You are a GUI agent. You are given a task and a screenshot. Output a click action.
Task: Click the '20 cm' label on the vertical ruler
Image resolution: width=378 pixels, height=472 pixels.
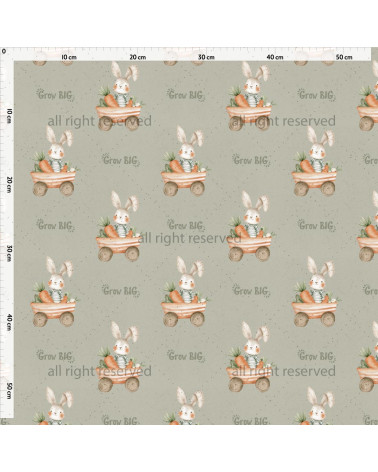click(9, 185)
